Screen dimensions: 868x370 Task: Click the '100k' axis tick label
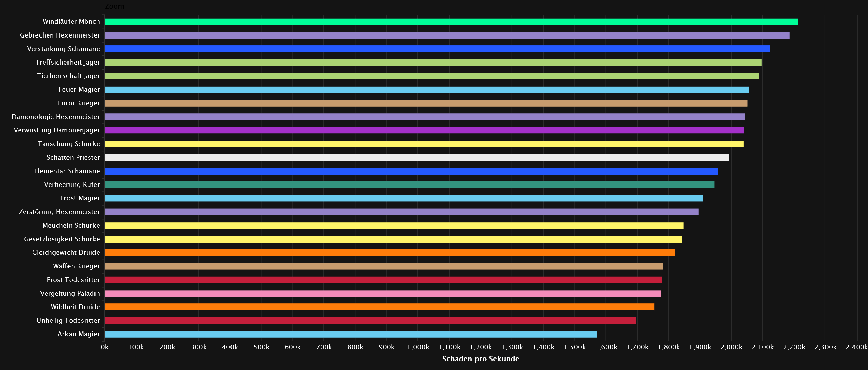tap(136, 347)
